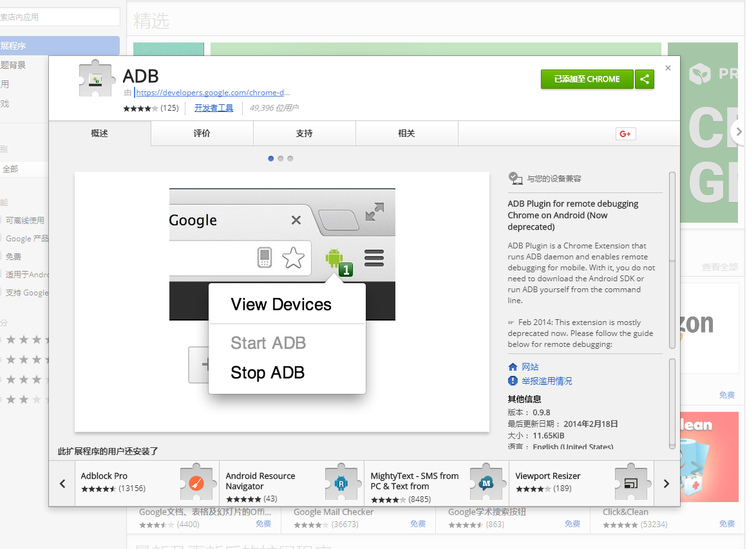Click the additional info lower scrollbar
This screenshot has height=549, width=756.
[x=672, y=404]
